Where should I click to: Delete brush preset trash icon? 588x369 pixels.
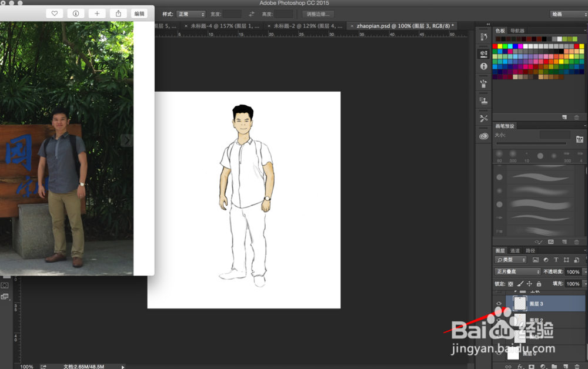576,242
